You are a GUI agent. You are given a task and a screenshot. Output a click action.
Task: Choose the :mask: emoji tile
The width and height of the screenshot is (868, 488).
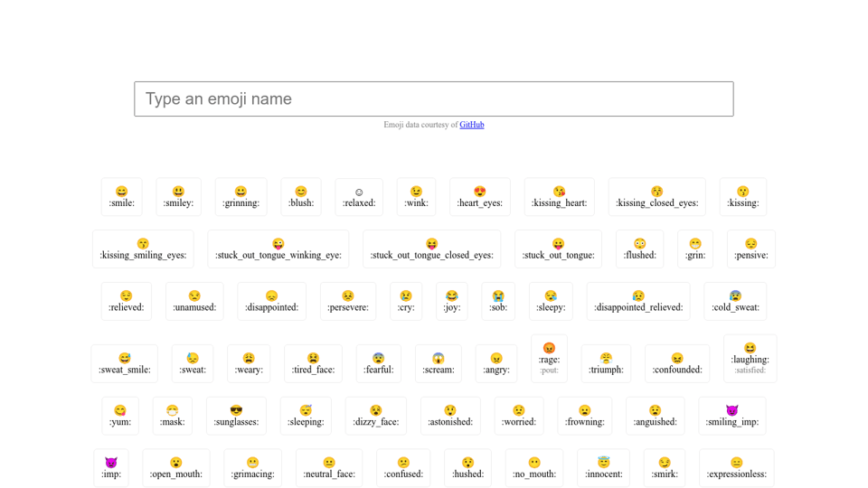pyautogui.click(x=172, y=416)
